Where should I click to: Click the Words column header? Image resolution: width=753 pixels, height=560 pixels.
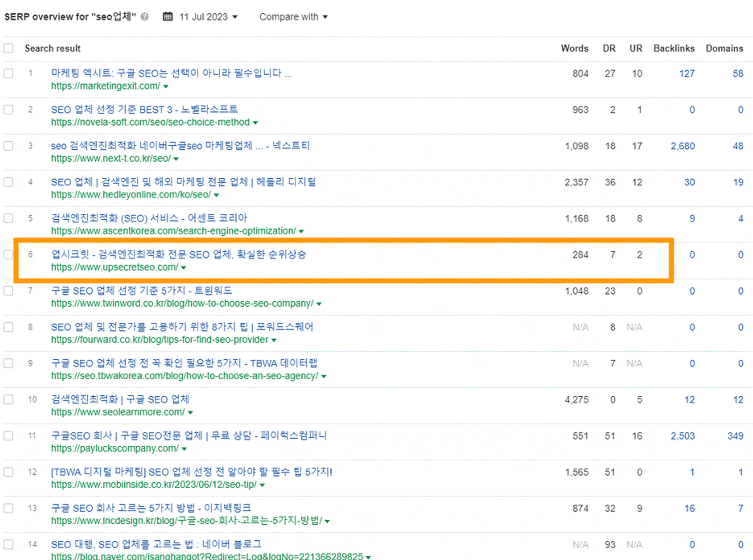click(574, 48)
